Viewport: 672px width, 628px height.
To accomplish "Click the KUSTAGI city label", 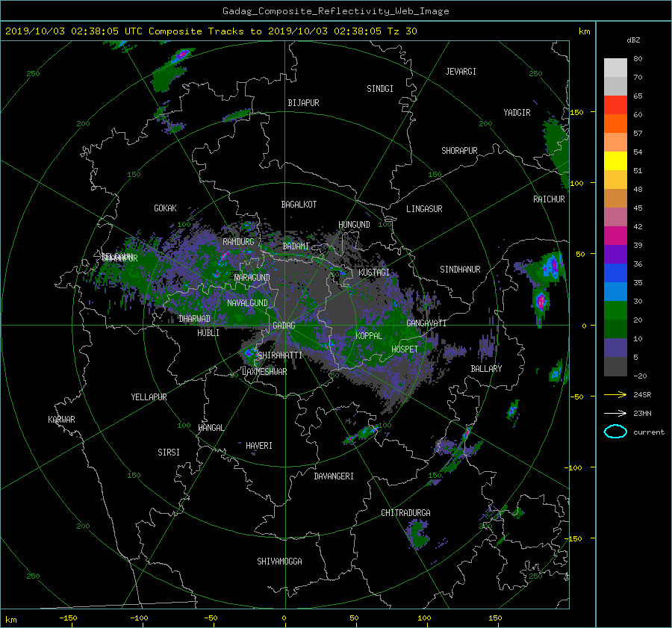I will pyautogui.click(x=374, y=273).
